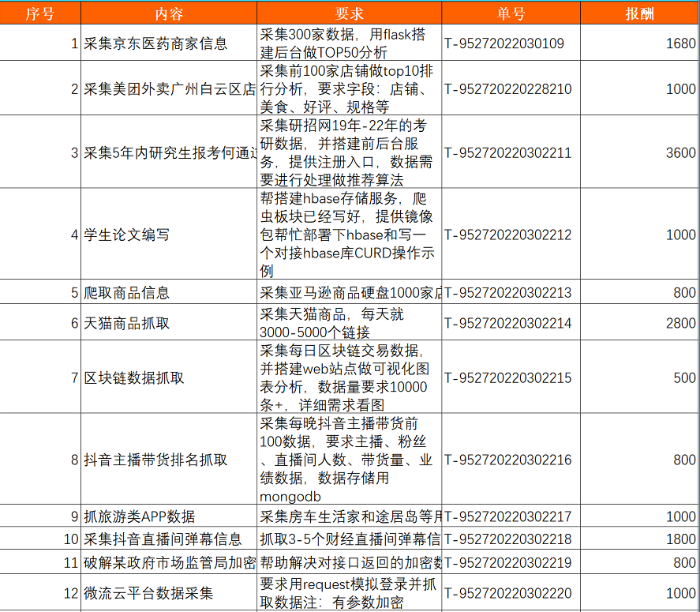
Task: Click the sequence number 7 cell
Action: click(40, 377)
